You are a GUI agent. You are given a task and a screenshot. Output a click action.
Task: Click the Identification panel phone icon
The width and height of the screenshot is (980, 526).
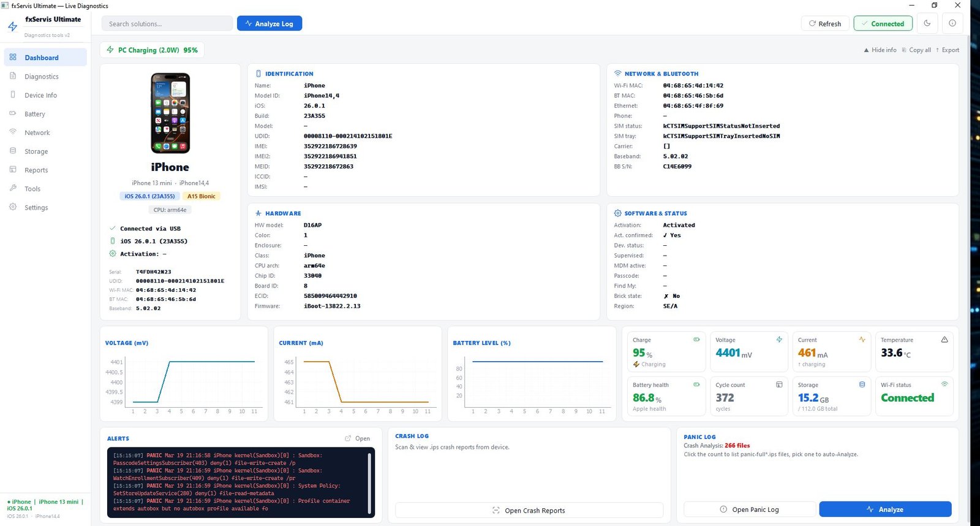[258, 74]
